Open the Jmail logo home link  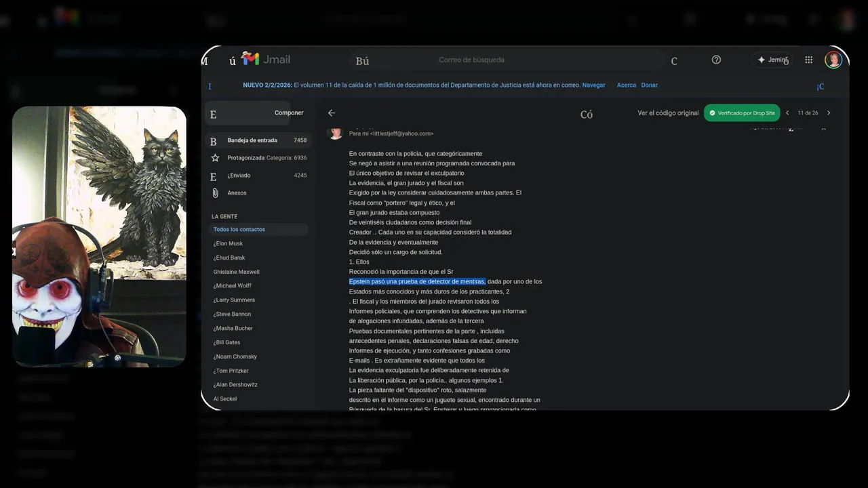[x=266, y=59]
